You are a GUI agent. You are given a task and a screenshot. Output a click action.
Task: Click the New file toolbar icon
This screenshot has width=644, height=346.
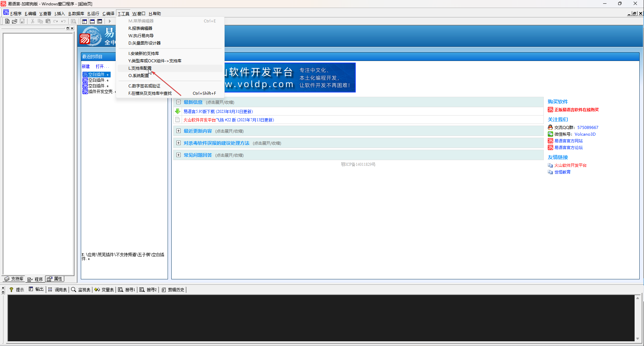[x=7, y=21]
